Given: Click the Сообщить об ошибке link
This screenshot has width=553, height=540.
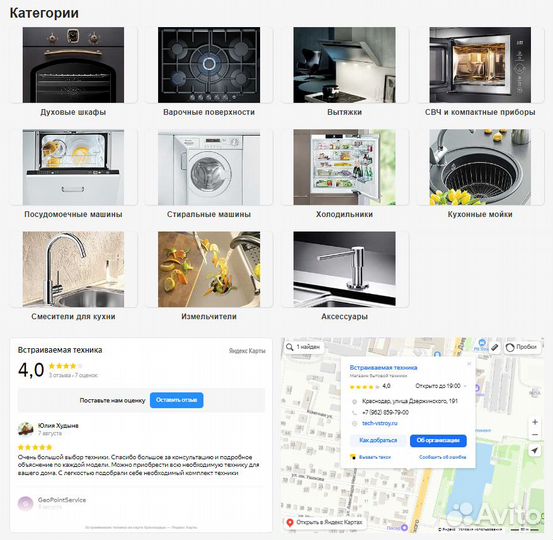Looking at the screenshot, I should pyautogui.click(x=443, y=457).
